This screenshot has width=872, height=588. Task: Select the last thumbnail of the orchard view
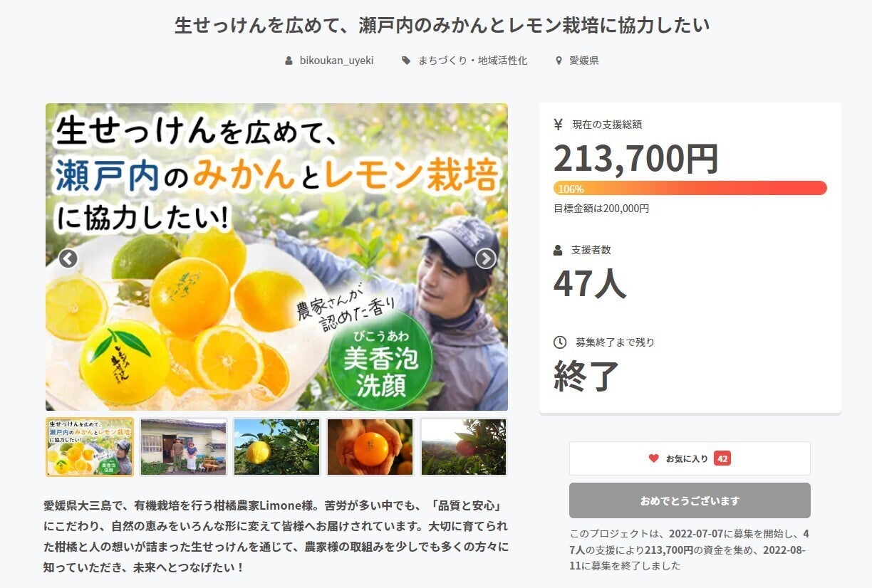pyautogui.click(x=464, y=447)
